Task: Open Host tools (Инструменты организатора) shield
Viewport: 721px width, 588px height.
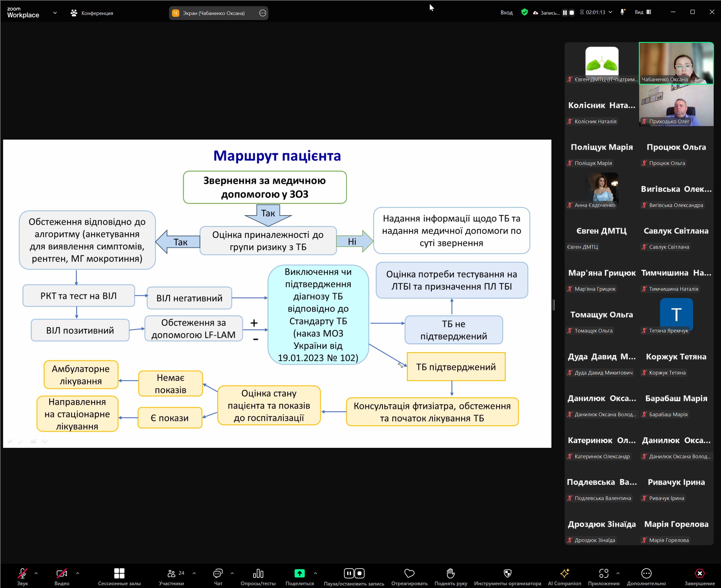Action: pyautogui.click(x=507, y=573)
